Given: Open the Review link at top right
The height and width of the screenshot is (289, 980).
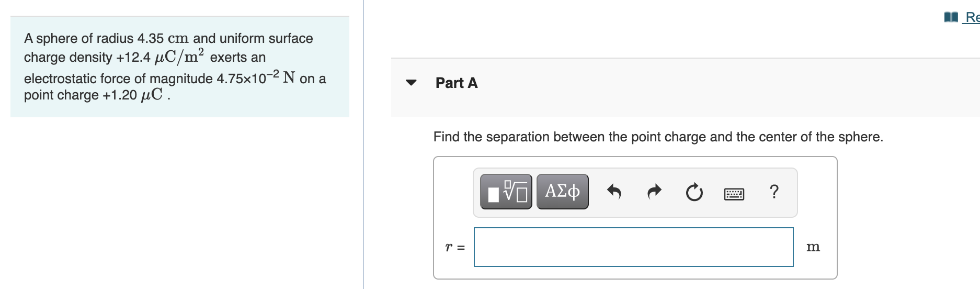Looking at the screenshot, I should [972, 17].
